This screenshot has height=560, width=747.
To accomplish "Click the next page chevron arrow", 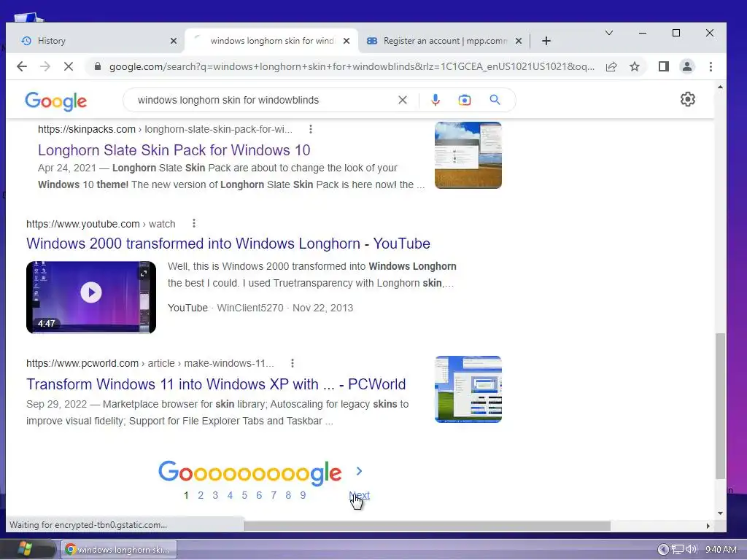I will pos(359,471).
